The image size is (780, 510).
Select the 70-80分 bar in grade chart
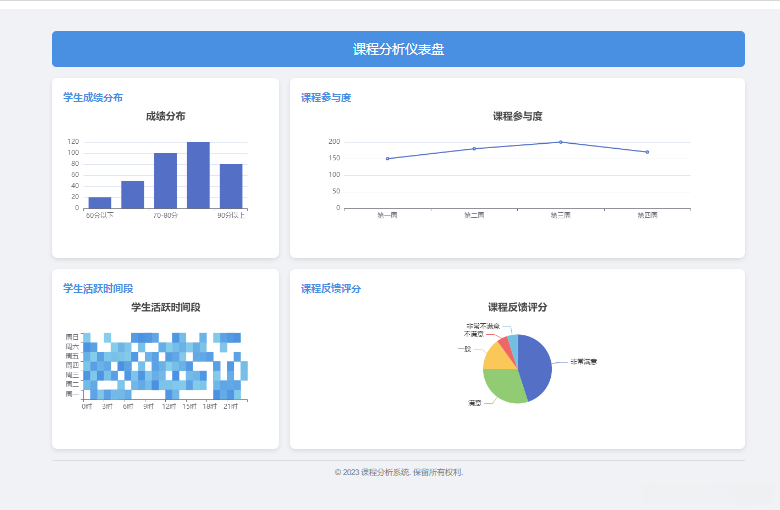(165, 181)
